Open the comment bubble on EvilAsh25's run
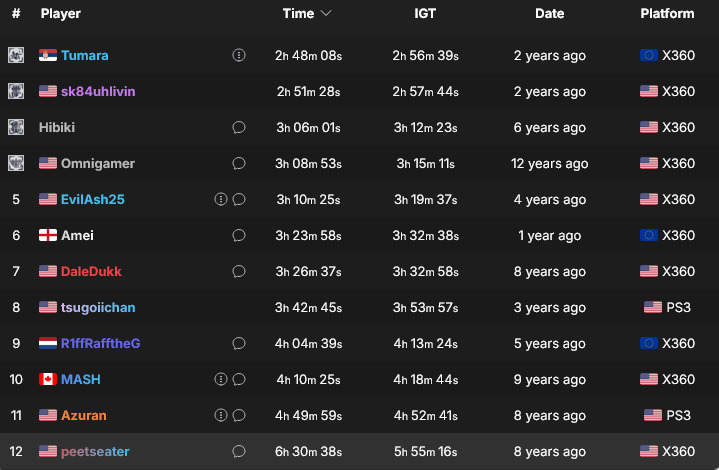The width and height of the screenshot is (719, 470). [238, 199]
